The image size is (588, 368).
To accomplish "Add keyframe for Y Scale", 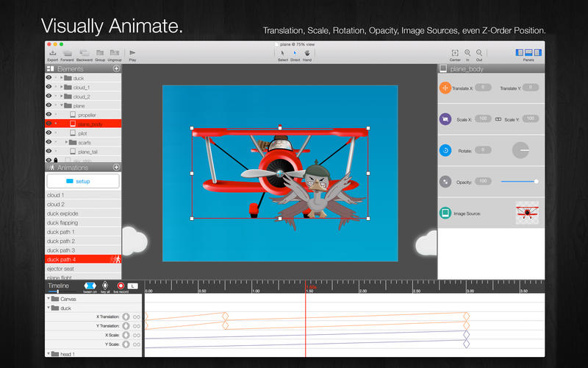I will coord(126,344).
